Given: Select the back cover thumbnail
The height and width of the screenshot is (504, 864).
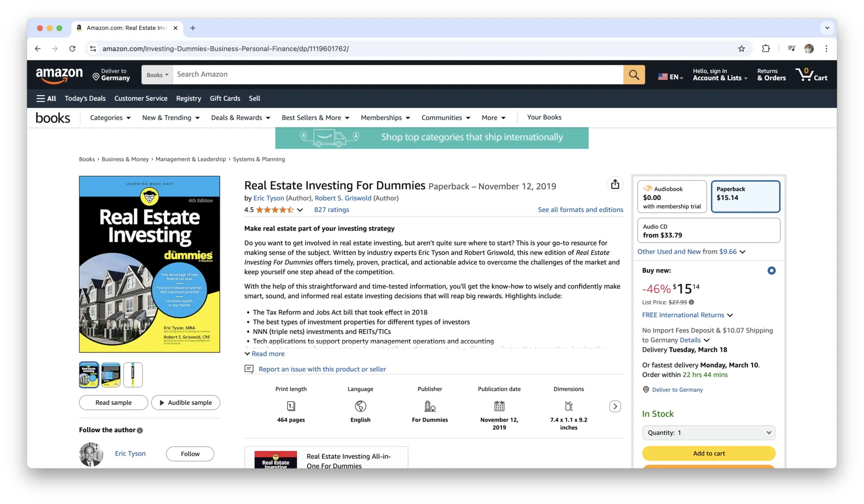Looking at the screenshot, I should click(111, 375).
